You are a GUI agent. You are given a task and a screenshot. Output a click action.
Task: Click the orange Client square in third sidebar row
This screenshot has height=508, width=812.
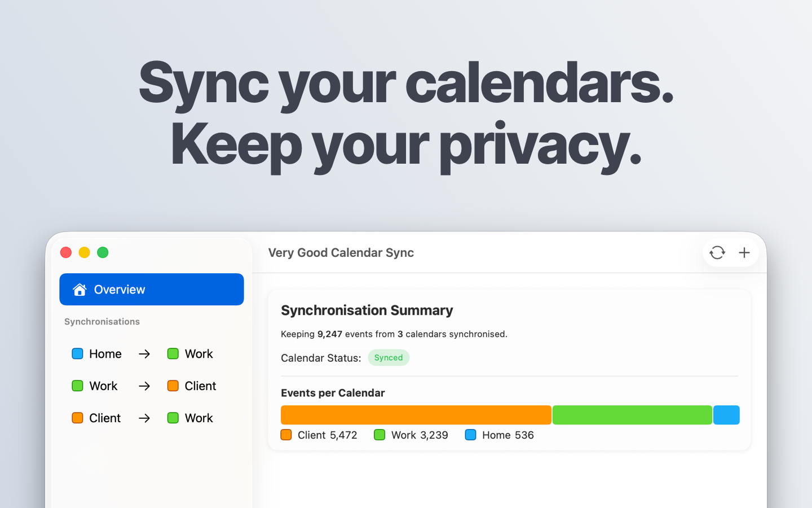click(77, 418)
